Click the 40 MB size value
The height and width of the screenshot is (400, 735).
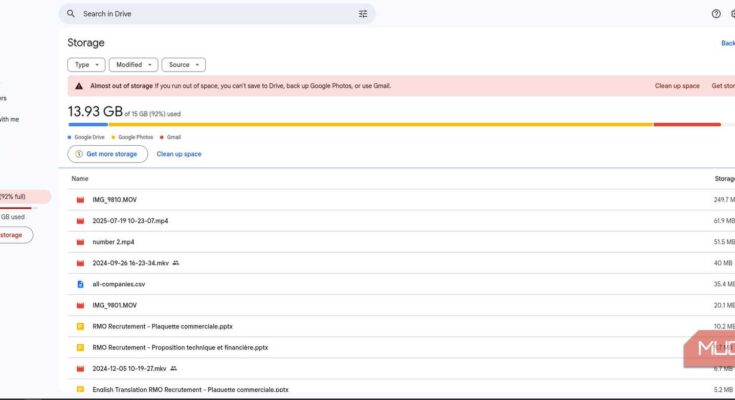coord(723,263)
